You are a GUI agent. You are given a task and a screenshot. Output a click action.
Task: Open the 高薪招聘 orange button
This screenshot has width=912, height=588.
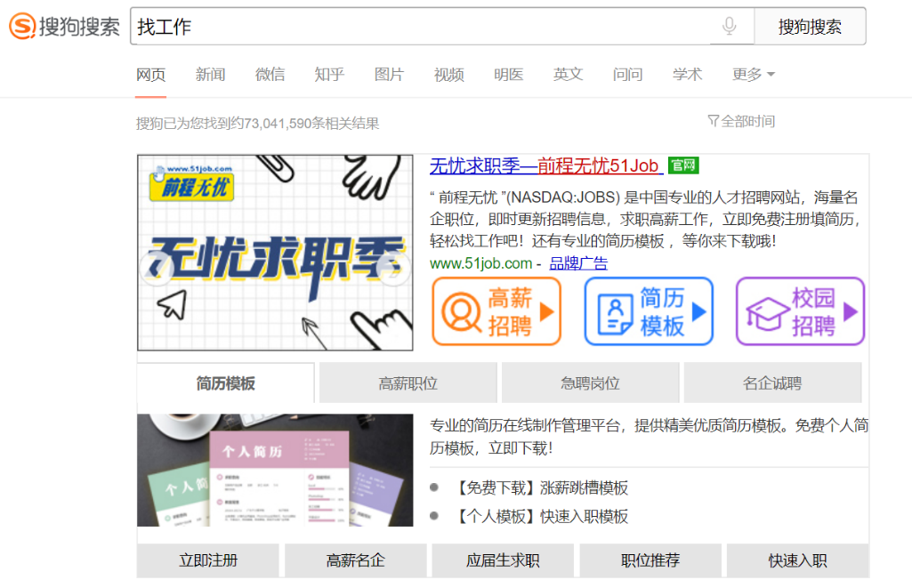pyautogui.click(x=496, y=311)
